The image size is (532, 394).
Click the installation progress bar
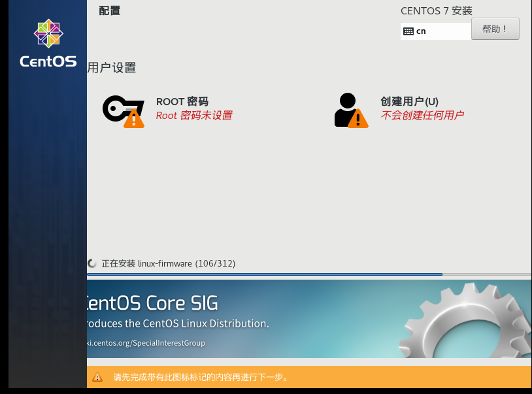(x=309, y=274)
